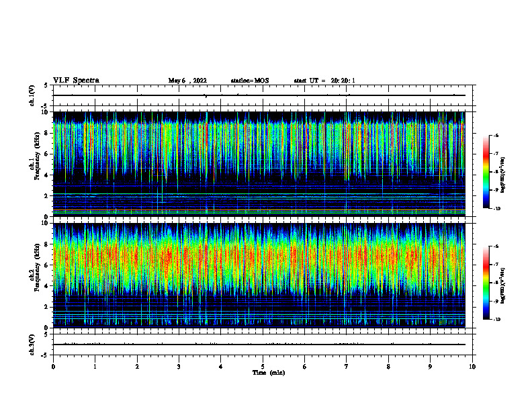Select the "start UT = 20:20:1" header text
Screen dimensions: 532x411
(324, 81)
